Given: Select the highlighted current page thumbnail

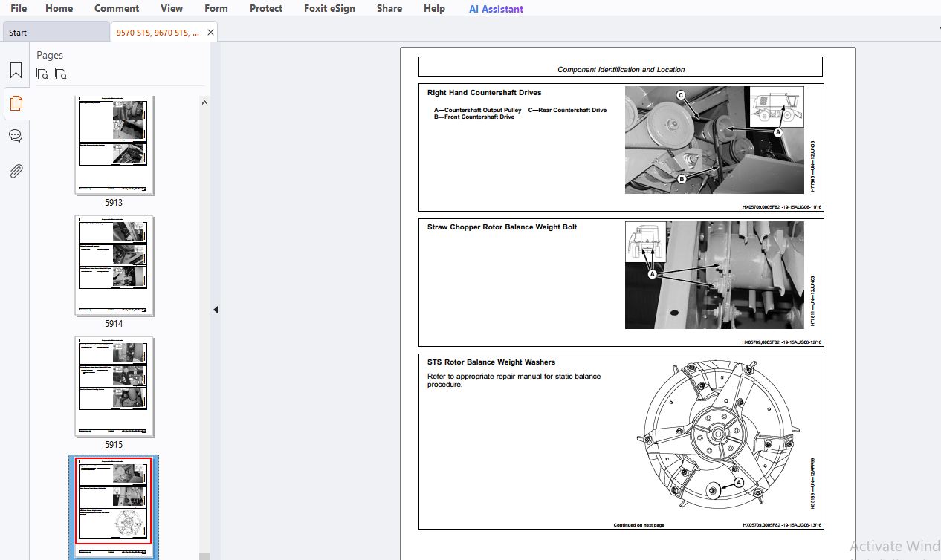Looking at the screenshot, I should click(114, 507).
